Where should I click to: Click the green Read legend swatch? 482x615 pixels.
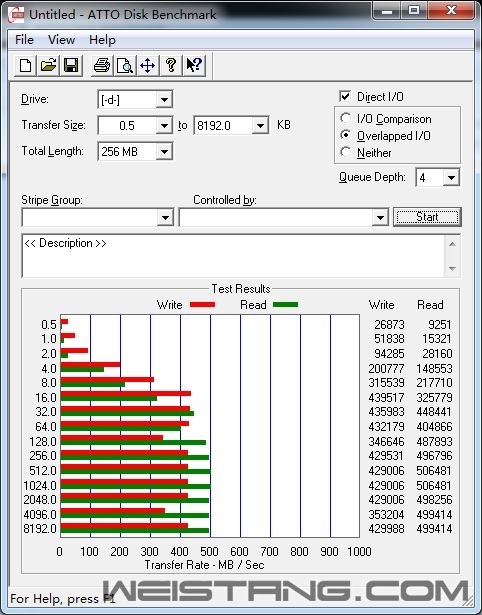click(x=286, y=304)
